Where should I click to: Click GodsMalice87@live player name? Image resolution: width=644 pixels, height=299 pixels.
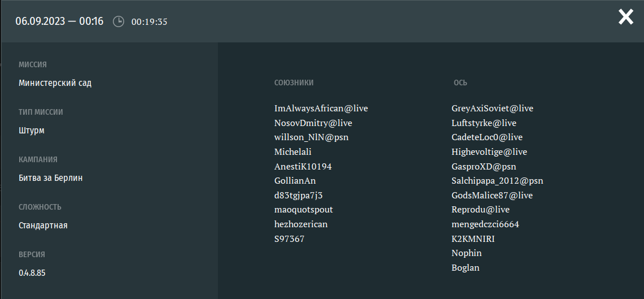click(492, 196)
